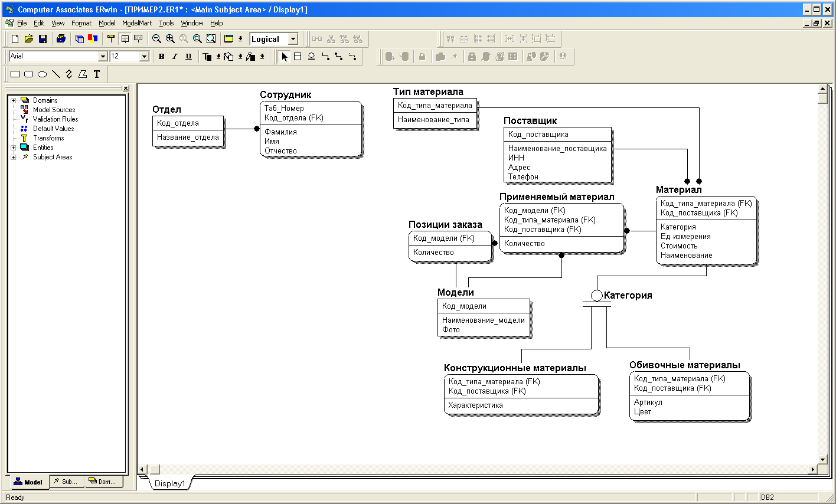The width and height of the screenshot is (836, 504).
Task: Select the many-to-many relationship tool
Action: [339, 57]
